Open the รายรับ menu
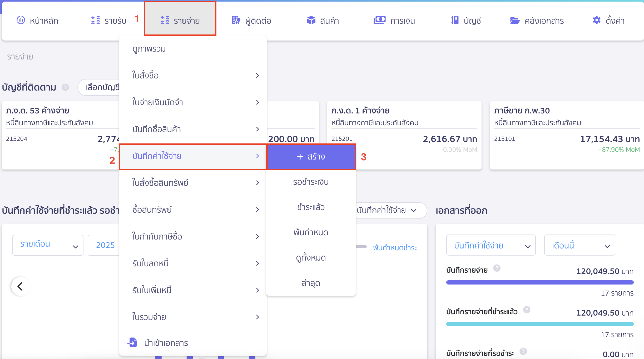The width and height of the screenshot is (644, 359). (108, 20)
